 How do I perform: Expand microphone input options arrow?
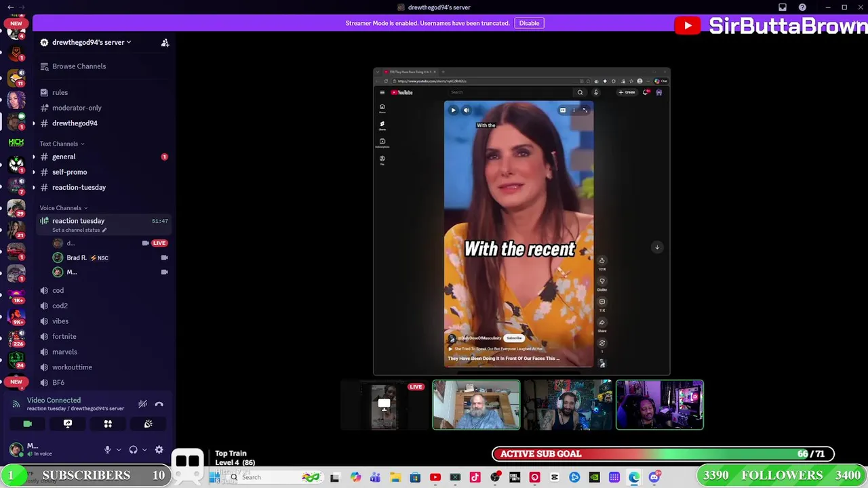(119, 449)
